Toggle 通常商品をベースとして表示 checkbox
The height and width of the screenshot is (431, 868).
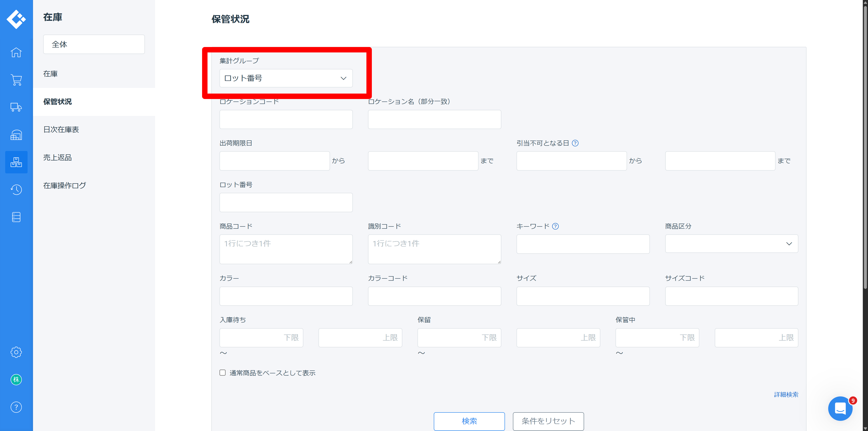(222, 373)
